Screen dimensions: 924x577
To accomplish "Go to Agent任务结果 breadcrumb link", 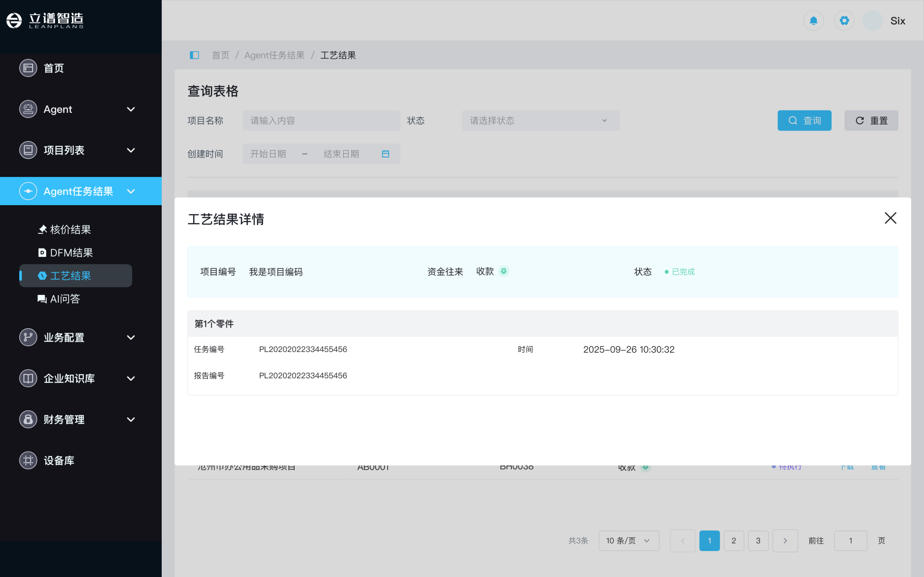I will [274, 55].
